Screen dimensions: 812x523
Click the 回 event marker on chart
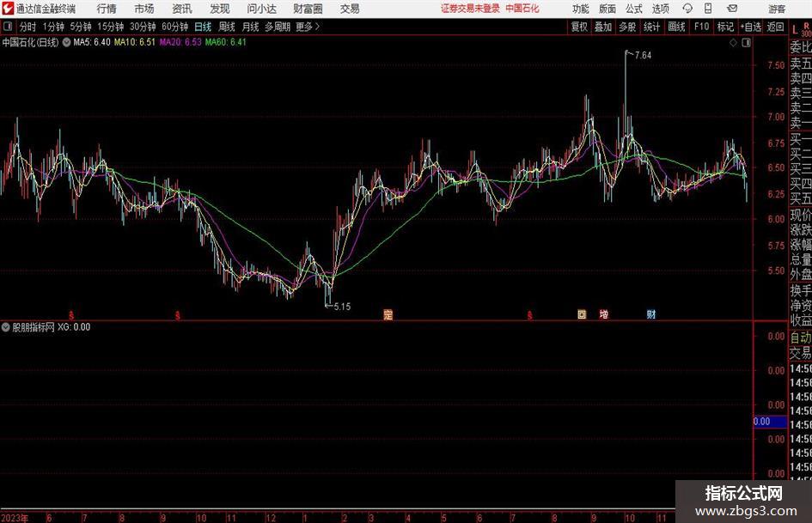point(582,314)
